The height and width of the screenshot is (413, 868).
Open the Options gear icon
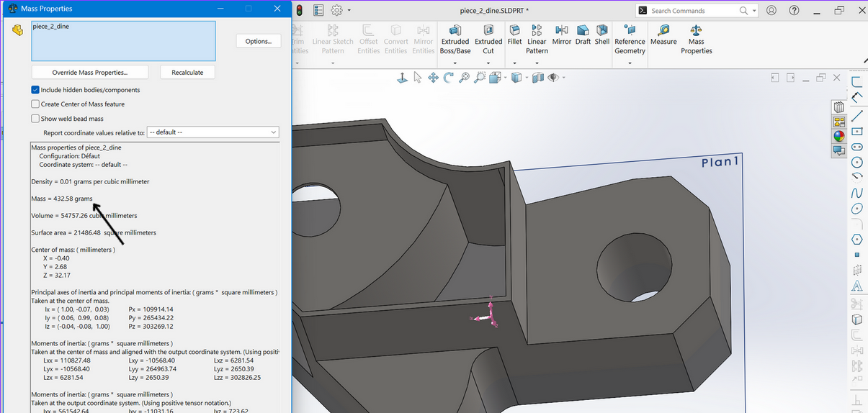[336, 10]
